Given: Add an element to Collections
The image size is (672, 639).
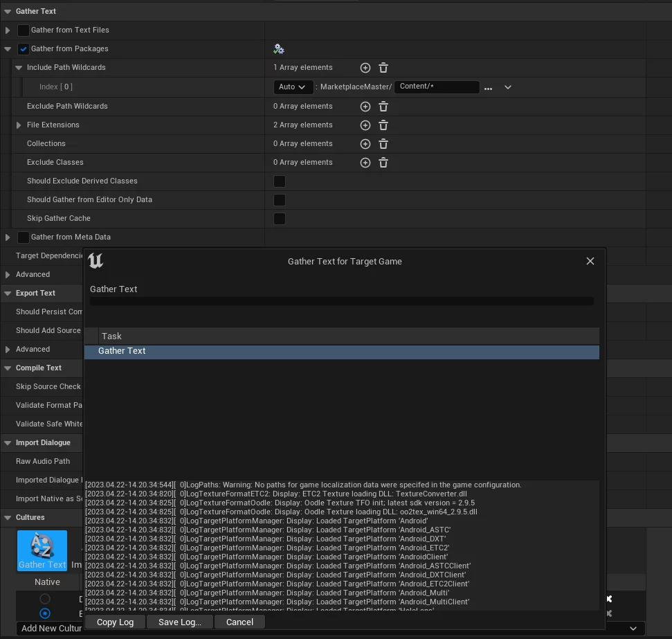Looking at the screenshot, I should pos(365,144).
